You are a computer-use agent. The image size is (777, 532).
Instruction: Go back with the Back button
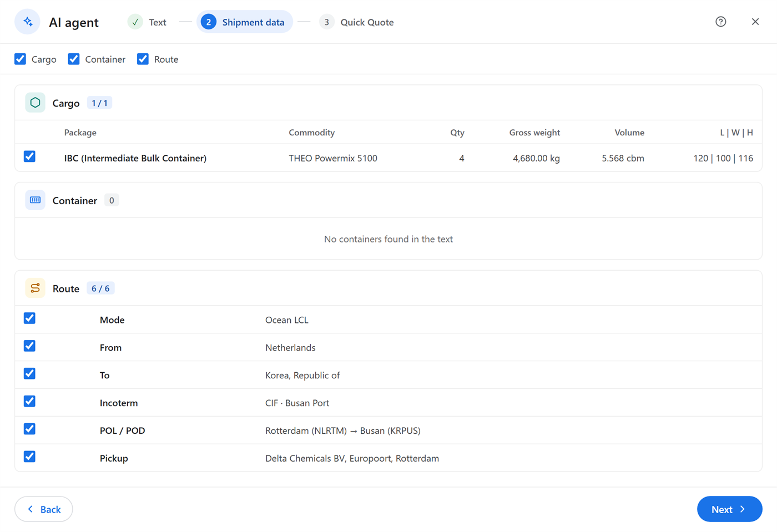44,509
